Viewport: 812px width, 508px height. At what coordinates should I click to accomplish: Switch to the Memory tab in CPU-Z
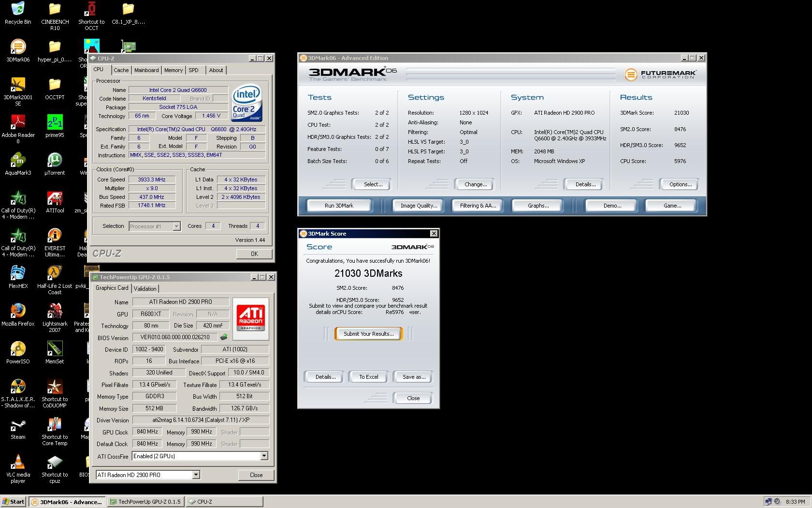[174, 70]
